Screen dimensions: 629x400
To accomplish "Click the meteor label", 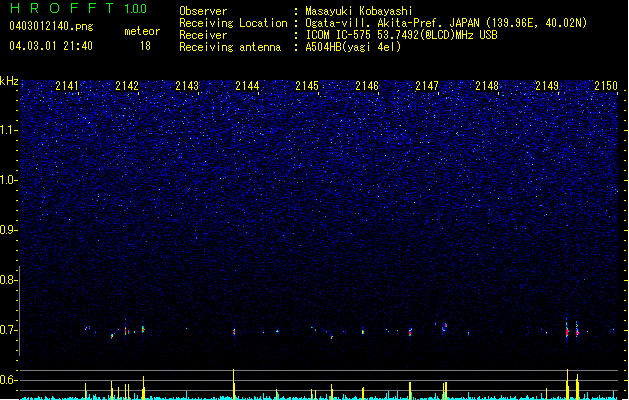I will pos(142,31).
